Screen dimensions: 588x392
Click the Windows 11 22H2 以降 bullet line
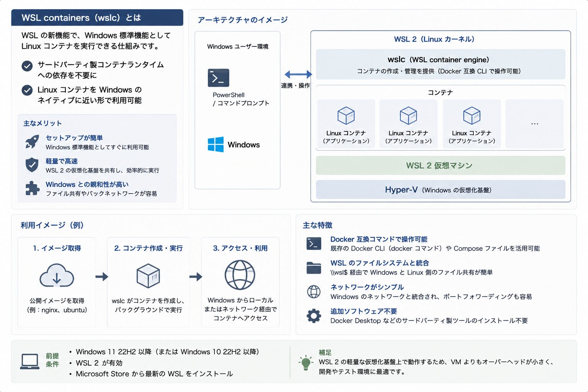(165, 352)
